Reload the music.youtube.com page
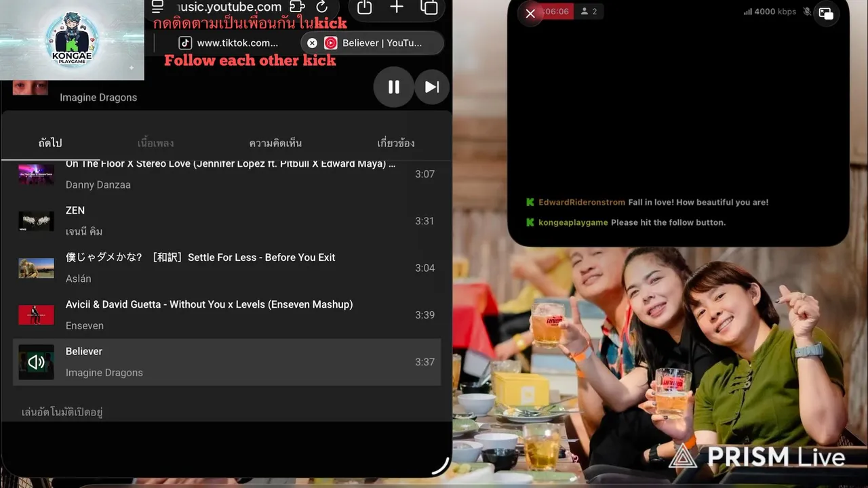 [322, 7]
